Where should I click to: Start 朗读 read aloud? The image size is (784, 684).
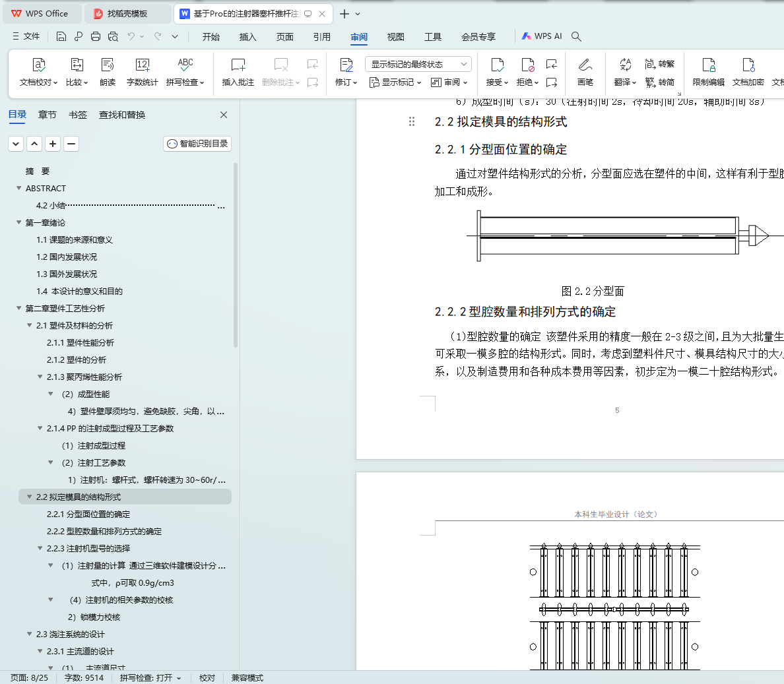(x=108, y=72)
